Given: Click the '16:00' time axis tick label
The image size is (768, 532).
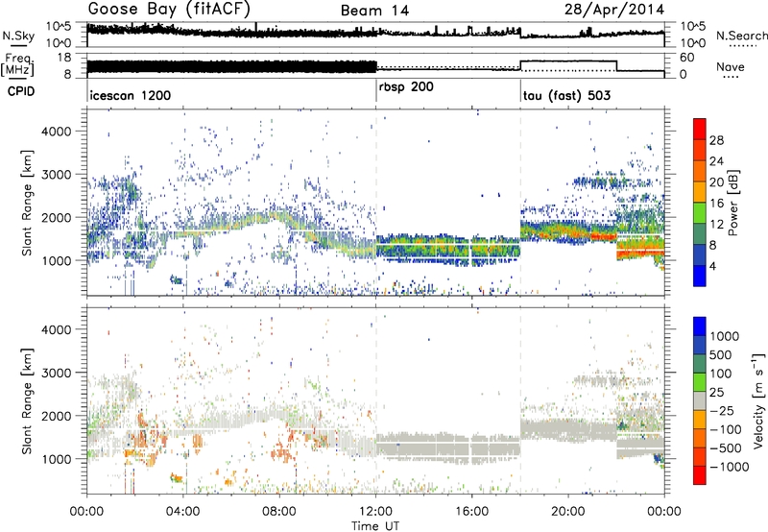Looking at the screenshot, I should 471,512.
